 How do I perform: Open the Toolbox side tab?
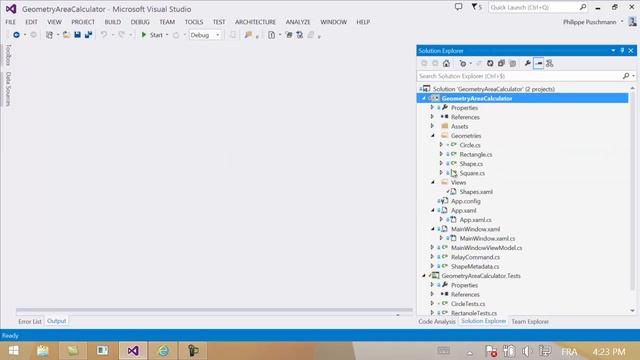(8, 55)
